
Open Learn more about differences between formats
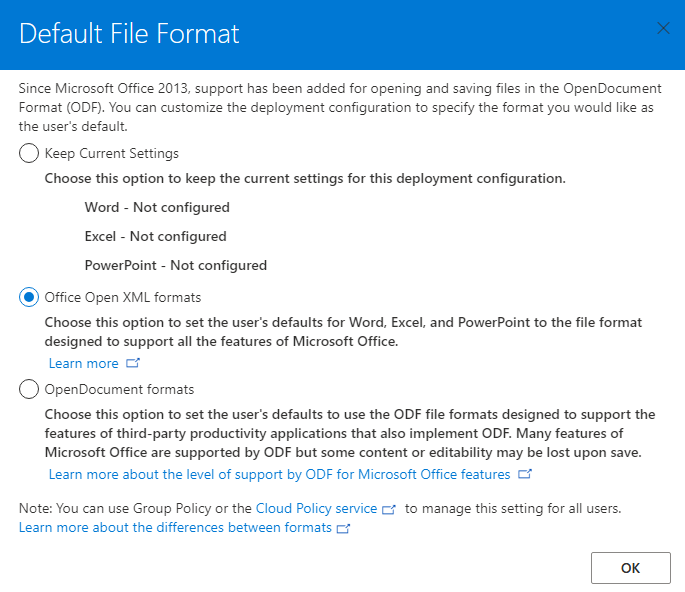pyautogui.click(x=175, y=528)
